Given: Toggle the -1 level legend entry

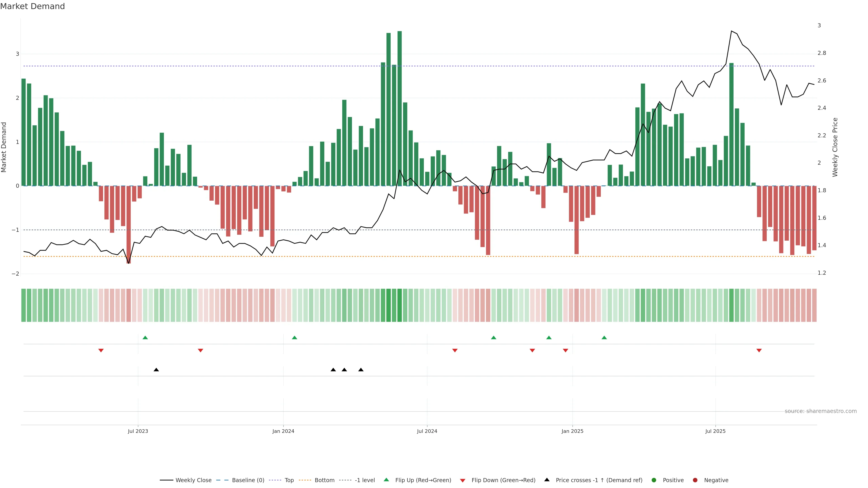Looking at the screenshot, I should coord(365,480).
